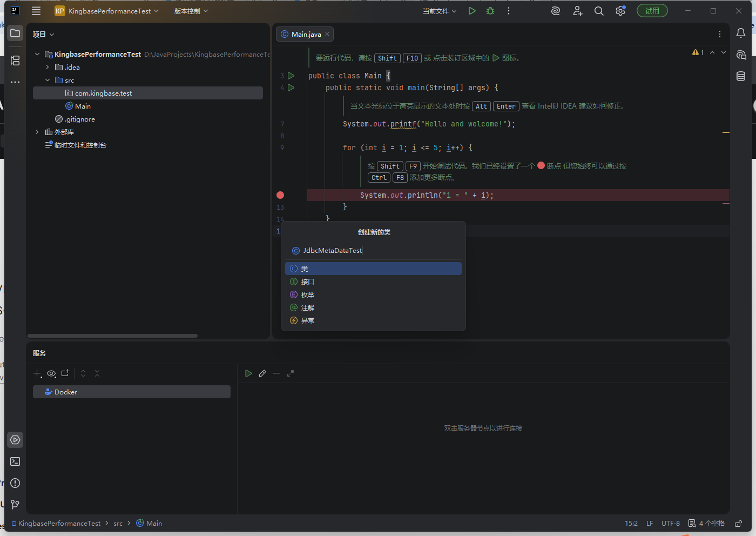
Task: Collapse the src folder node
Action: click(x=48, y=80)
